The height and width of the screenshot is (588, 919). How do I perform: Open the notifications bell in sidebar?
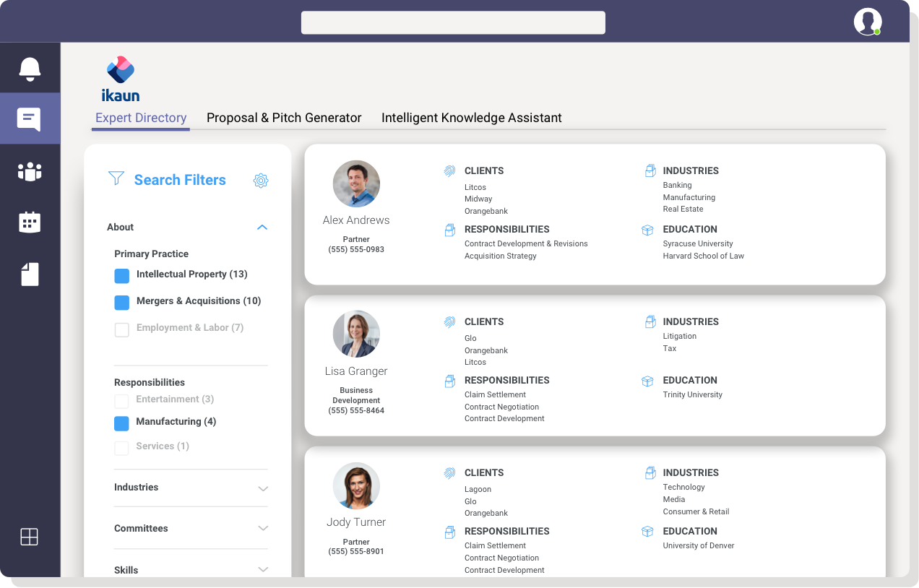[30, 69]
